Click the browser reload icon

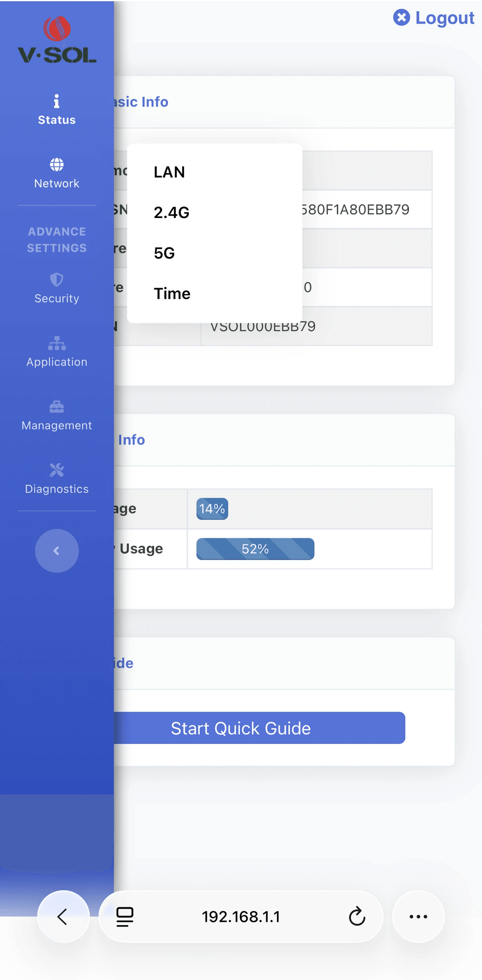pos(357,917)
